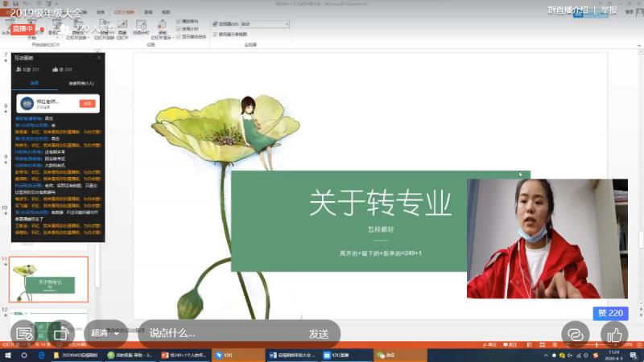Switch to PowerPoint window in taskbar
644x362 pixels.
coord(184,356)
